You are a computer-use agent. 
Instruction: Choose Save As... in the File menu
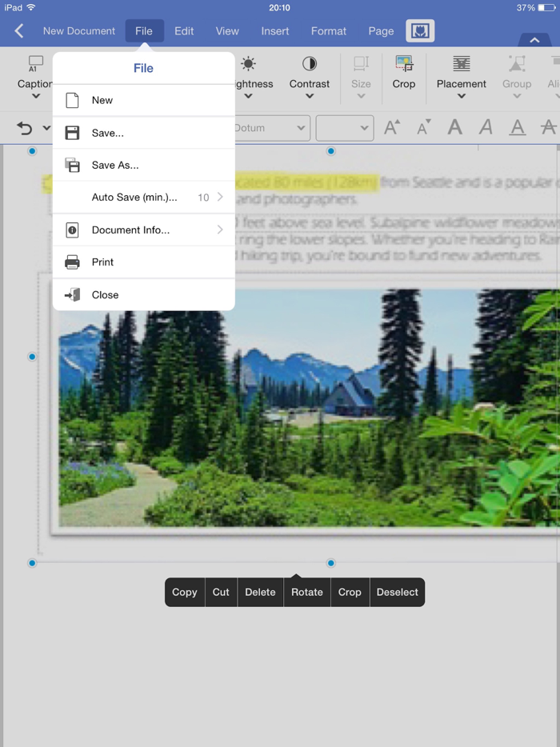point(143,166)
